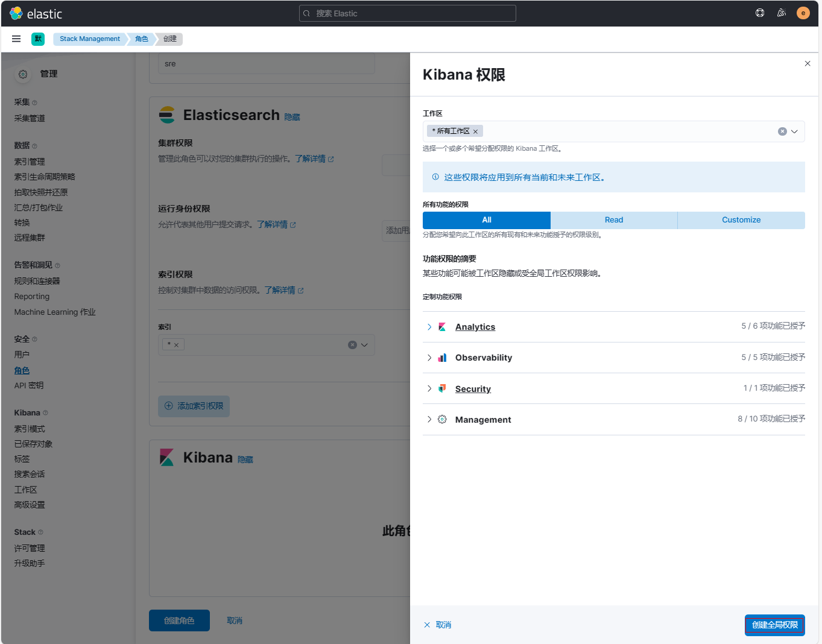Click the 创建全局权限 button

pos(774,625)
